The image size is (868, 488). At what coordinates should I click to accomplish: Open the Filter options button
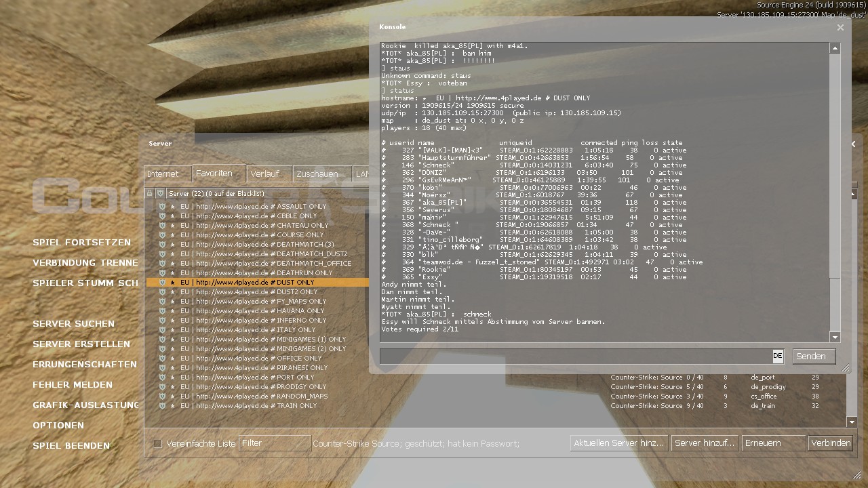click(x=274, y=443)
